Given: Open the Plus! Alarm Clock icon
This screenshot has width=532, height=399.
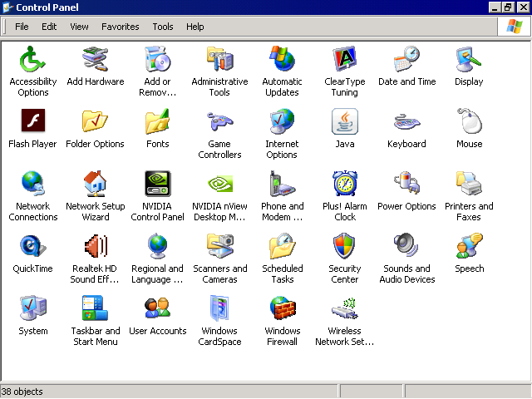Looking at the screenshot, I should (345, 184).
